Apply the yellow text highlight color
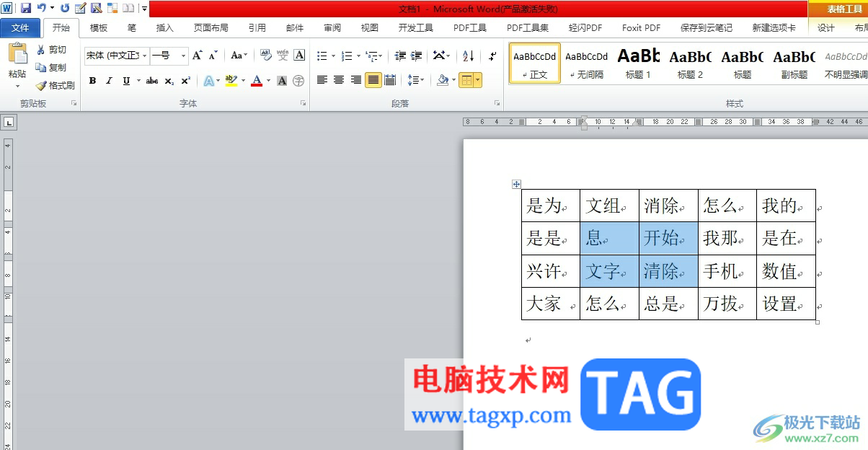Image resolution: width=868 pixels, height=450 pixels. [x=231, y=81]
